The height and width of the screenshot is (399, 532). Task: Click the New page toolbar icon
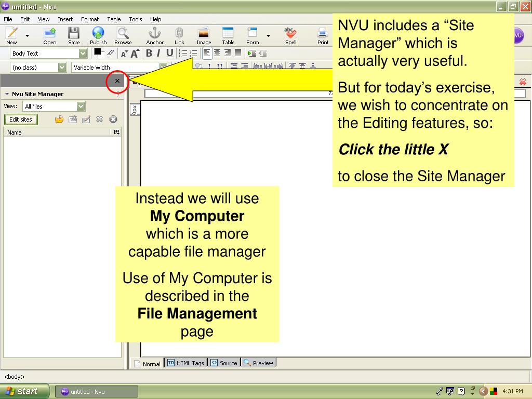tap(12, 33)
